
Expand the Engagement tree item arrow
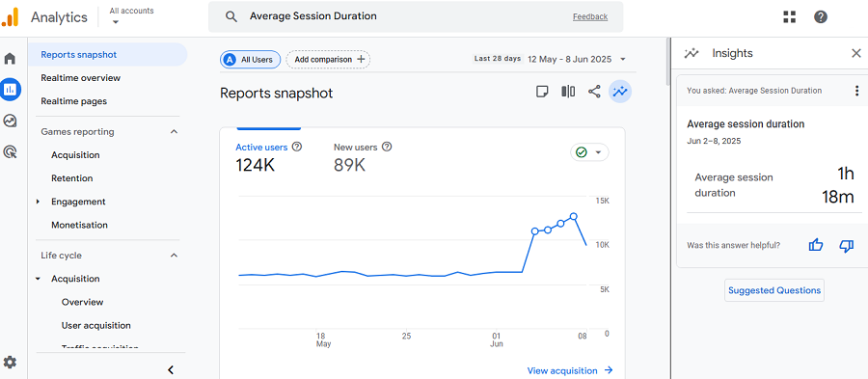[38, 202]
